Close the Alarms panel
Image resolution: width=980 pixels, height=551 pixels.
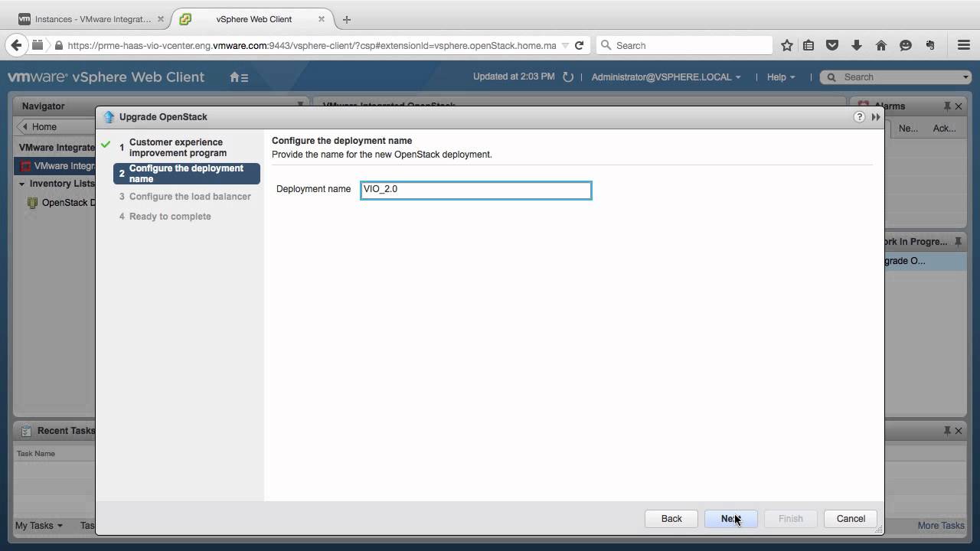[x=959, y=106]
